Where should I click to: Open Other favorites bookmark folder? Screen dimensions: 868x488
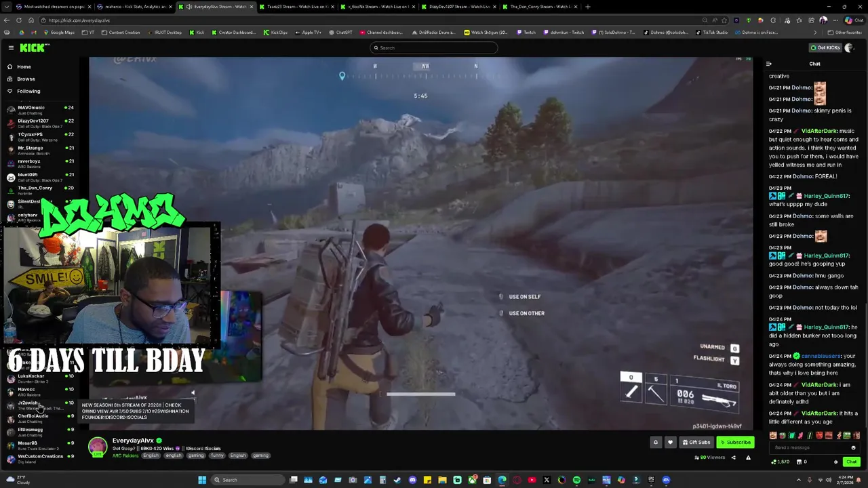[845, 33]
